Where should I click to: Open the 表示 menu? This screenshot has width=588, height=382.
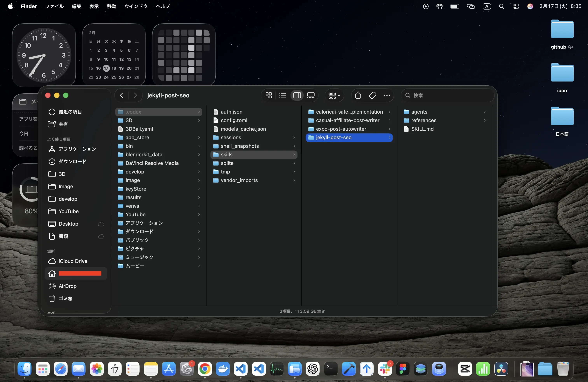[x=94, y=6]
